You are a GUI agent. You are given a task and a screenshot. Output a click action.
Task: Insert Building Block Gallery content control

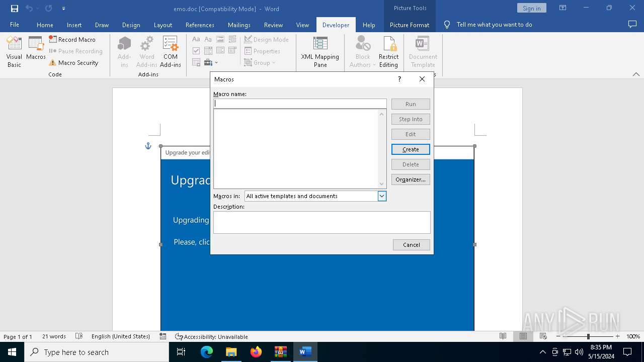pos(232,39)
